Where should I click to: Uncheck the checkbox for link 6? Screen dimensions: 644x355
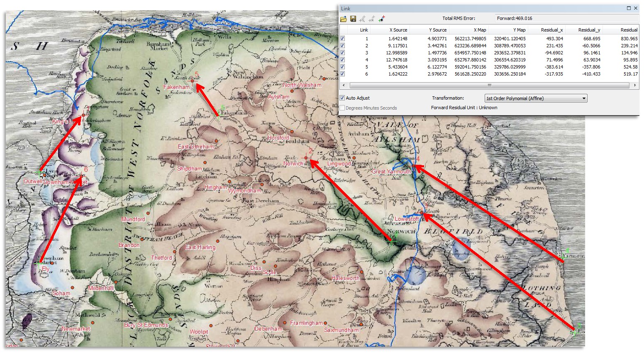point(342,74)
